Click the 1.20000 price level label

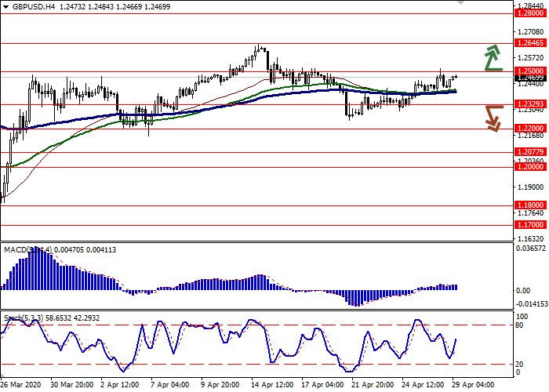[531, 167]
